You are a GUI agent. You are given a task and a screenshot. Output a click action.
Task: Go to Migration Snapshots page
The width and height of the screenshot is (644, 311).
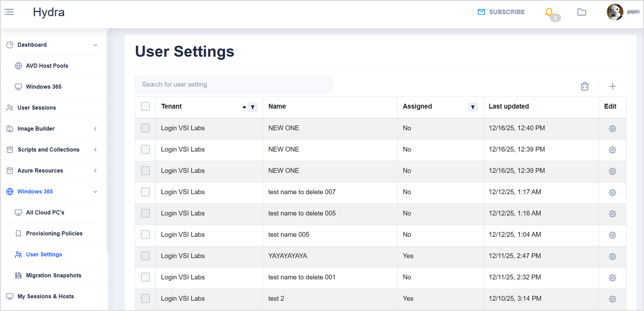click(x=53, y=276)
